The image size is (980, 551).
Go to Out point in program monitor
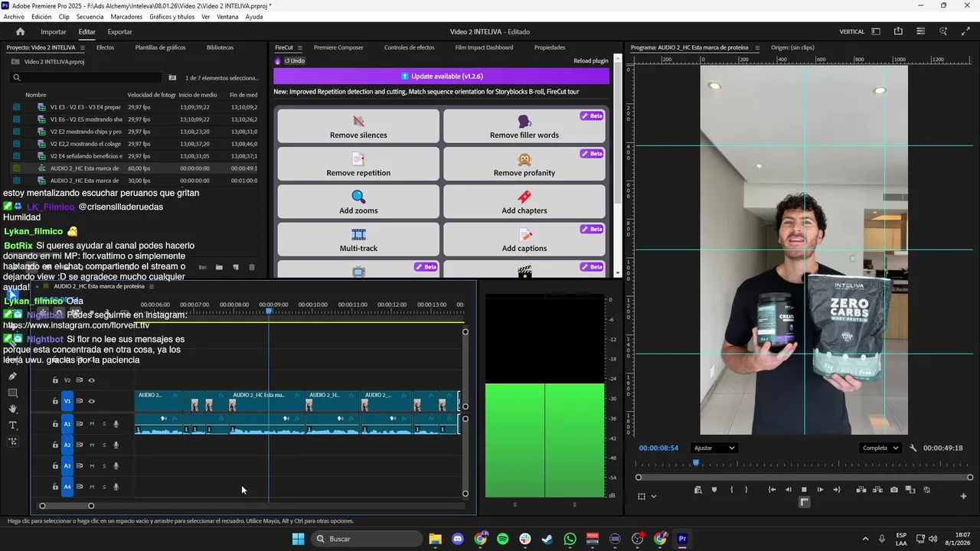pyautogui.click(x=836, y=490)
